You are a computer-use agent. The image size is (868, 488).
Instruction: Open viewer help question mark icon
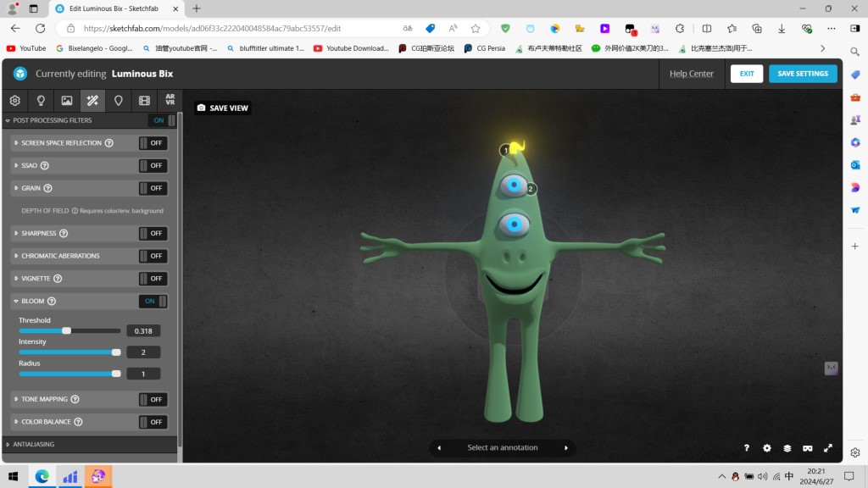click(x=747, y=448)
